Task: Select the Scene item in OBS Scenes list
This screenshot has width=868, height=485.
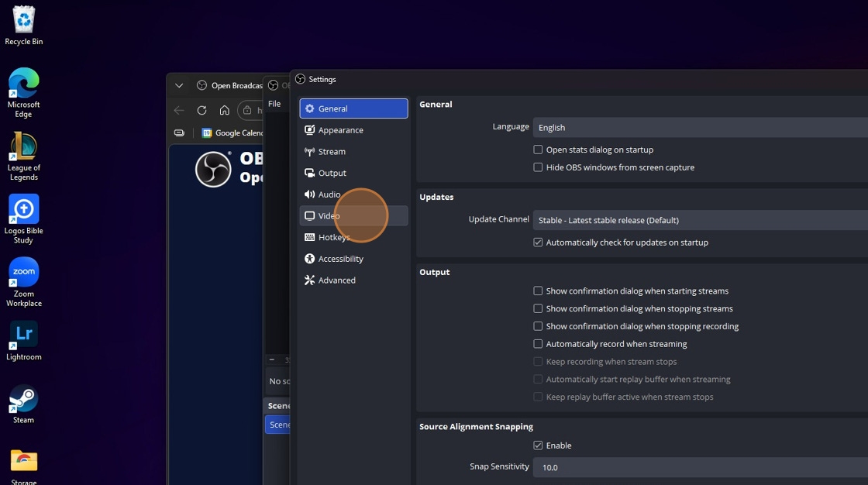Action: (x=278, y=425)
